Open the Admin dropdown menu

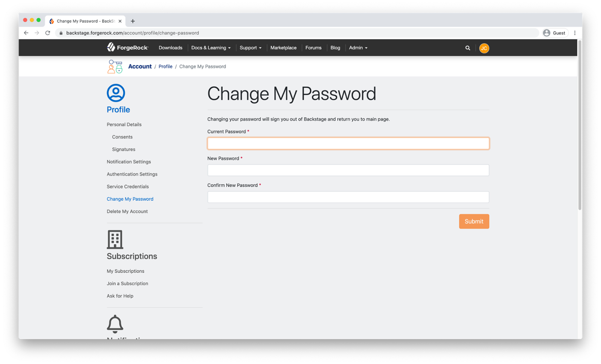(x=358, y=48)
